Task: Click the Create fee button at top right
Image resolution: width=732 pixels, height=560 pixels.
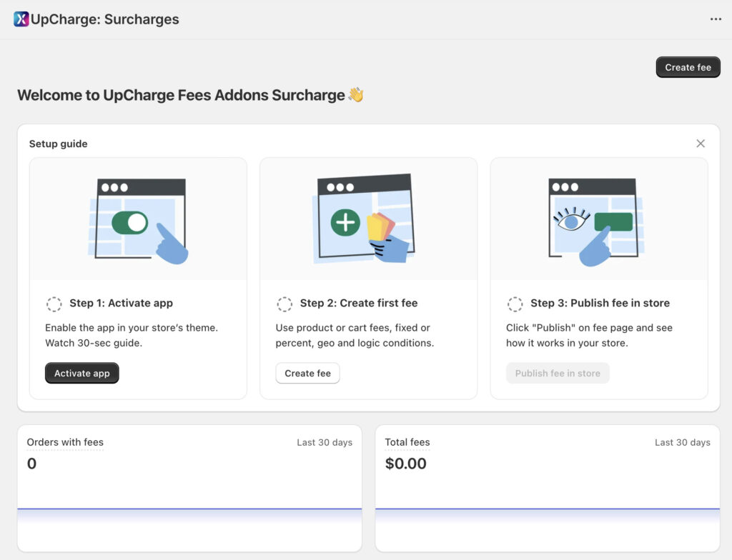Action: pos(688,67)
